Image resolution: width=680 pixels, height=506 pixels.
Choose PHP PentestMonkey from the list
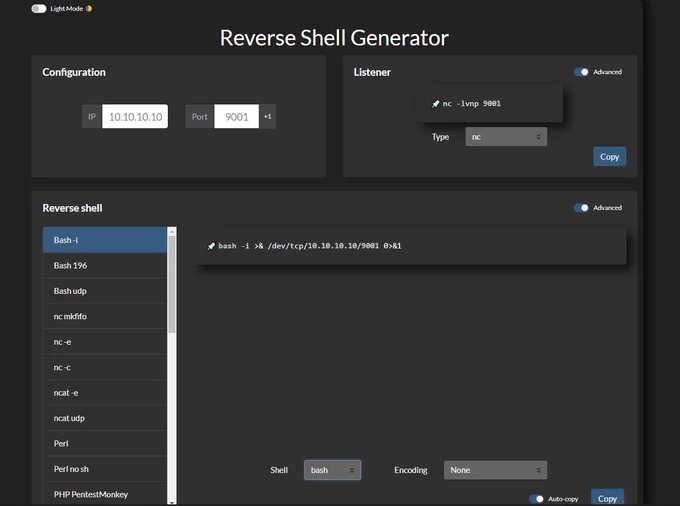(x=105, y=494)
